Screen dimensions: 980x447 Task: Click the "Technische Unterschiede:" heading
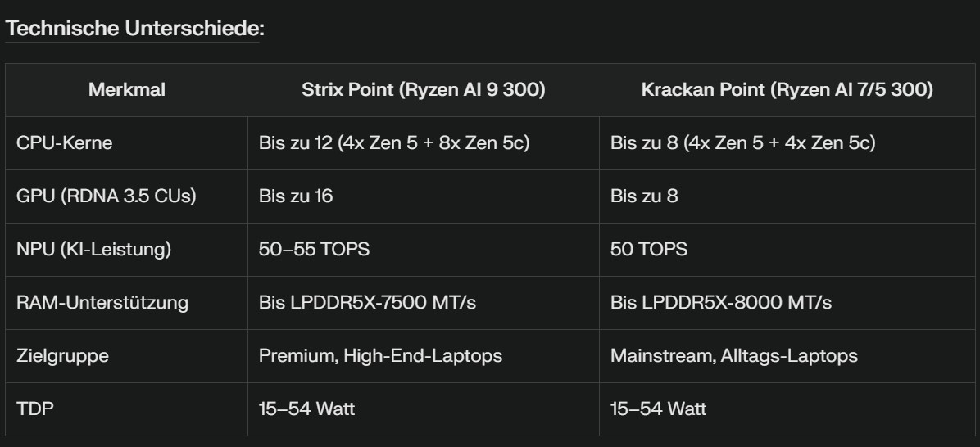click(134, 29)
